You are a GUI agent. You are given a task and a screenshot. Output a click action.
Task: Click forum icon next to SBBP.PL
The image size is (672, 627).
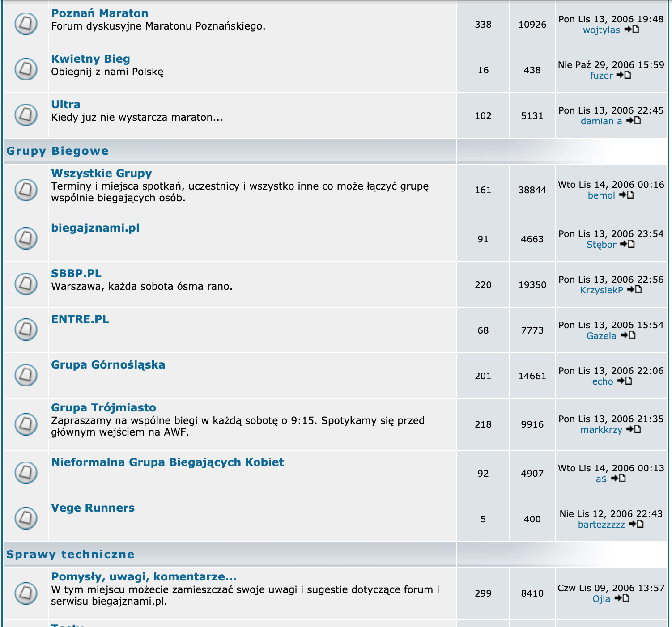26,284
